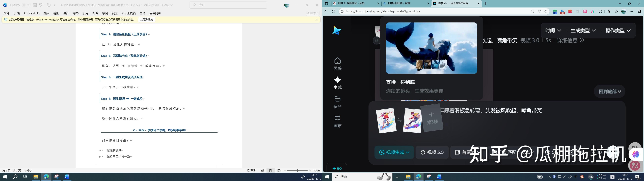Open the Word 共享 share dropdown
Viewport: 644px width, 181px height.
point(313,13)
